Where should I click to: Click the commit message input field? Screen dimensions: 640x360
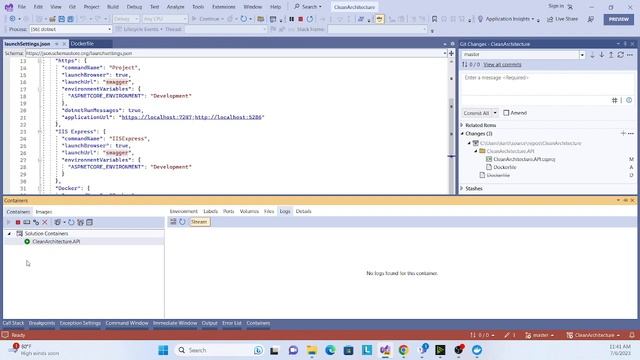[548, 84]
